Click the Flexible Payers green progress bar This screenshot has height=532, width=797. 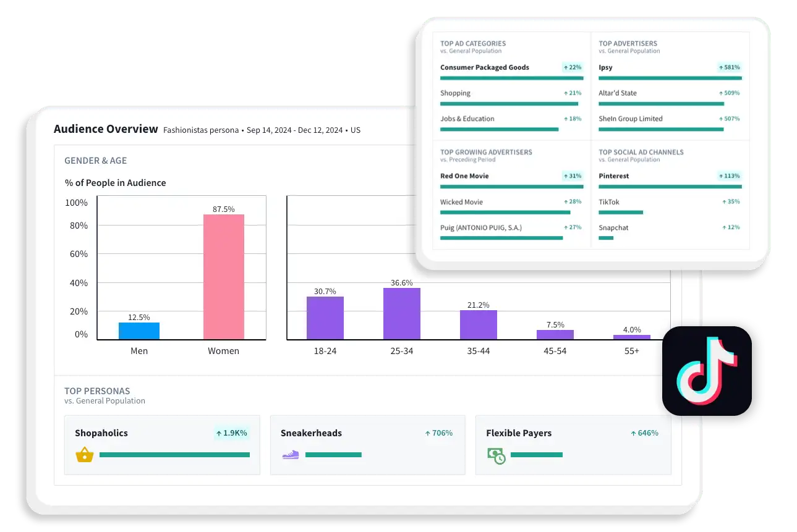(537, 455)
